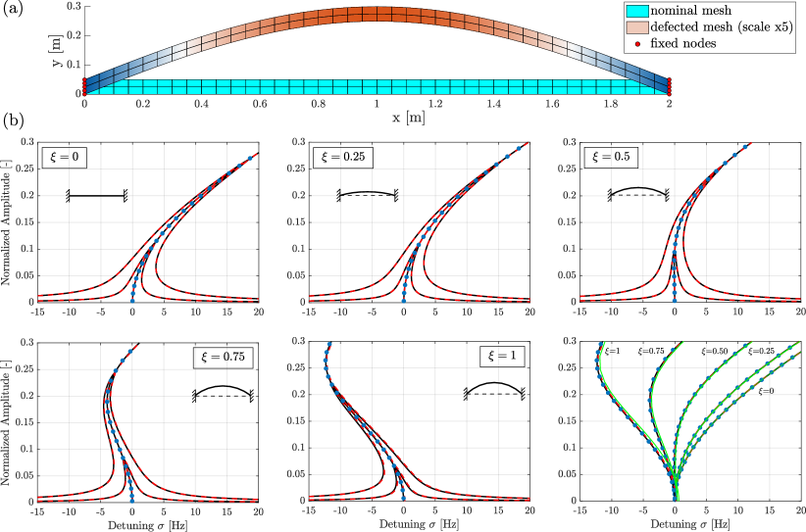
Task: Click the 'ξ=0' curve label in the combined plot
Action: 766,391
